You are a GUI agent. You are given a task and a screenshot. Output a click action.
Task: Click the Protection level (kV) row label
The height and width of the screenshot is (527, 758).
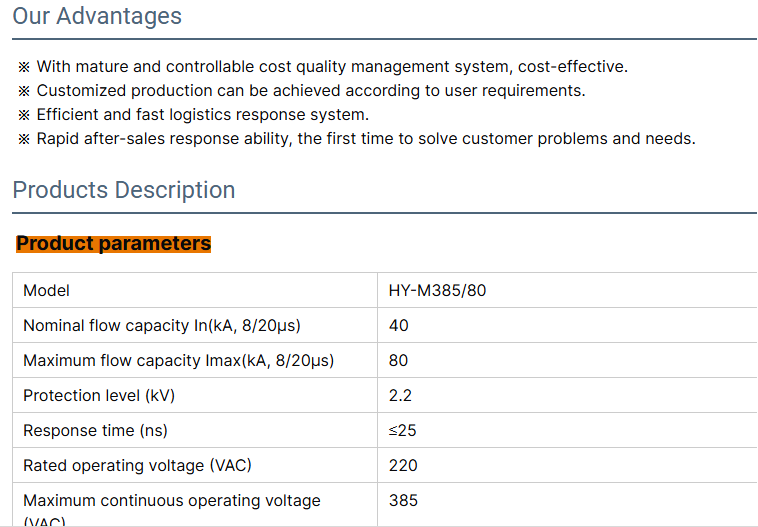click(99, 396)
